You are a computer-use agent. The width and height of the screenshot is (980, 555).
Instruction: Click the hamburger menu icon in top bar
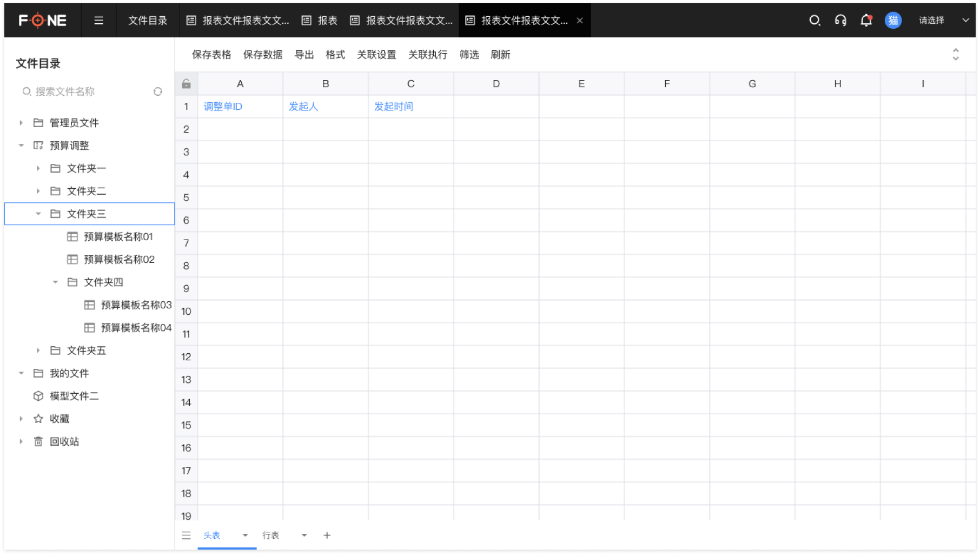pyautogui.click(x=98, y=21)
